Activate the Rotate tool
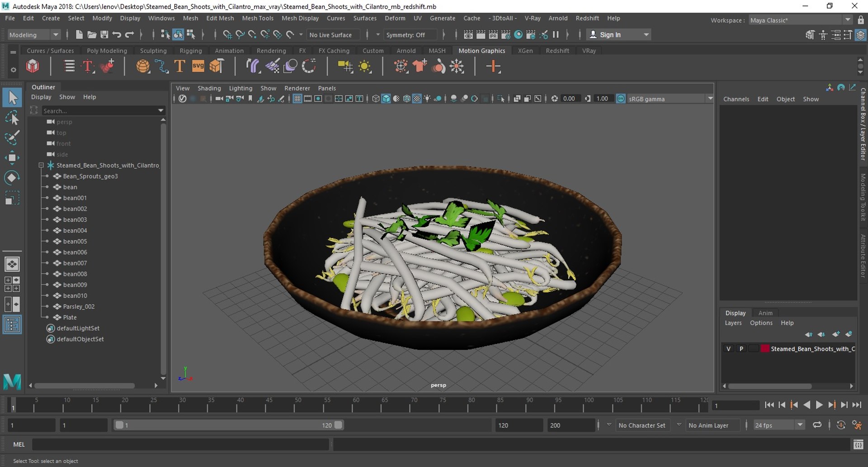 point(12,178)
